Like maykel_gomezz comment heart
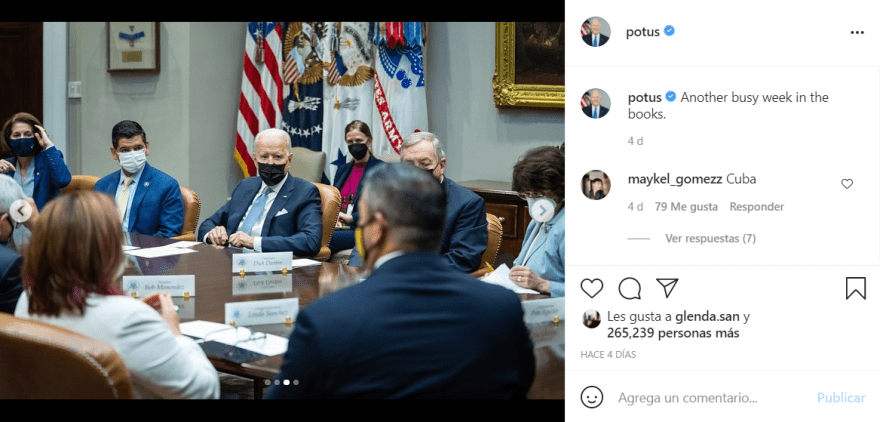This screenshot has height=422, width=880. point(847,184)
